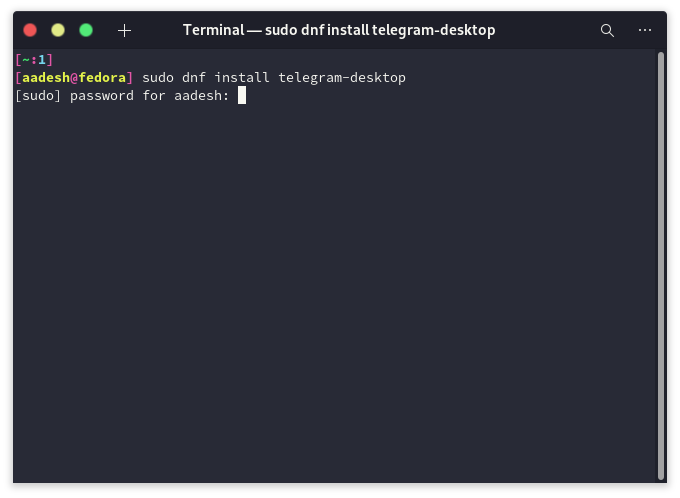680x498 pixels.
Task: Click the [~:1] directory indicator
Action: (x=34, y=59)
